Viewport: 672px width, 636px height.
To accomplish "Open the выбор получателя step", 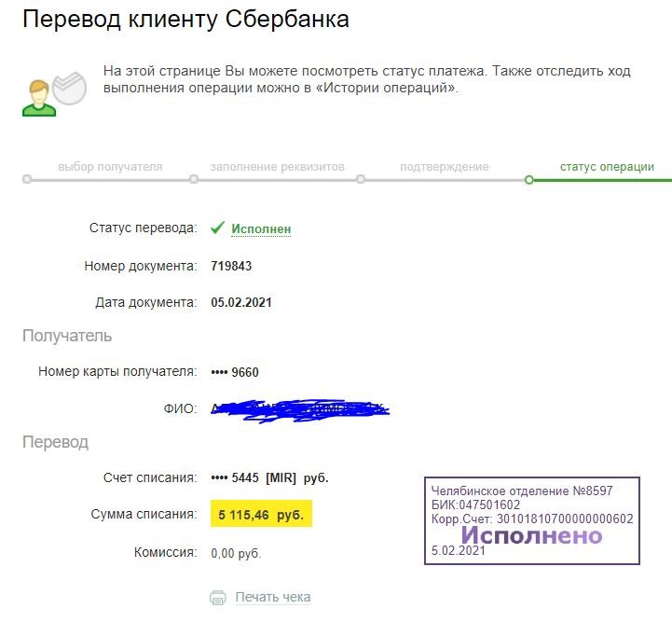I will coord(110,167).
